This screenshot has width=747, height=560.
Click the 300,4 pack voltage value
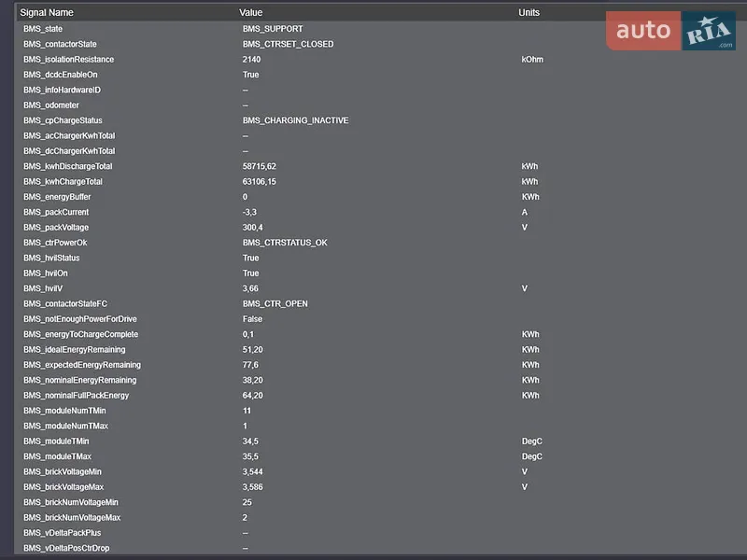click(x=252, y=227)
